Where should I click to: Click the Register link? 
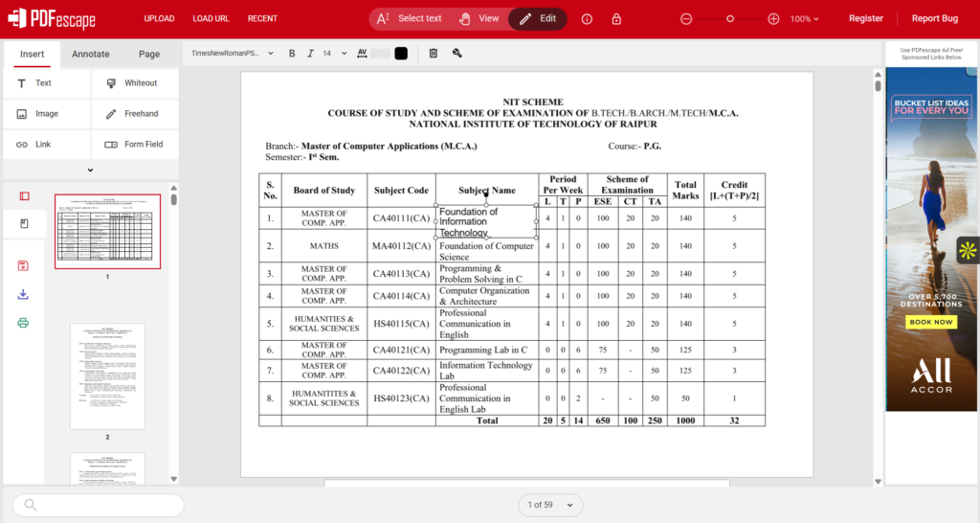tap(865, 19)
